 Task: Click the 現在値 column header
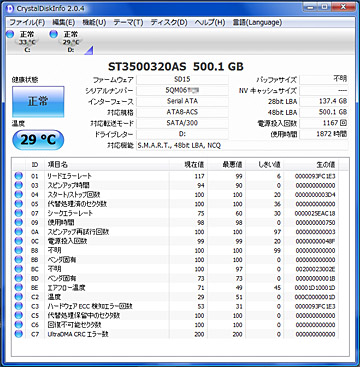pyautogui.click(x=188, y=164)
